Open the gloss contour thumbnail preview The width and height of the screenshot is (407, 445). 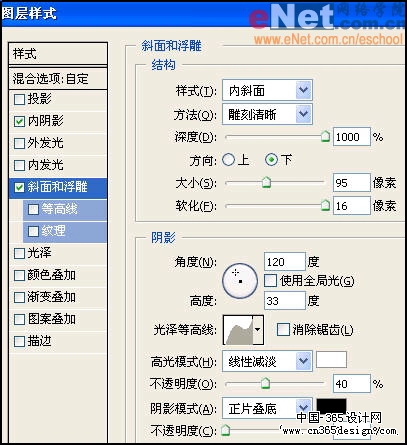238,330
